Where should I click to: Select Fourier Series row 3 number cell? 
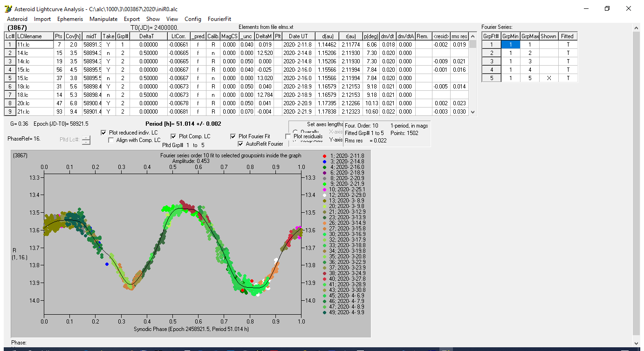tap(491, 61)
